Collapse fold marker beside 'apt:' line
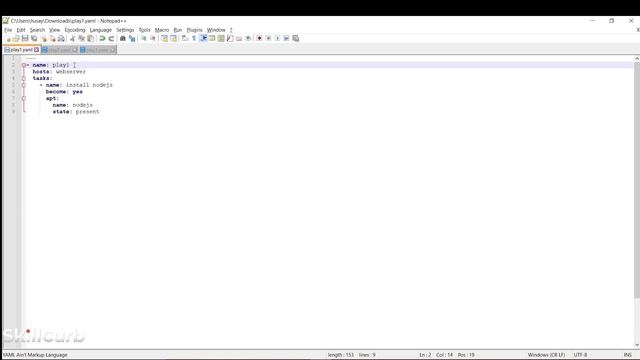This screenshot has width=640, height=360. click(24, 98)
